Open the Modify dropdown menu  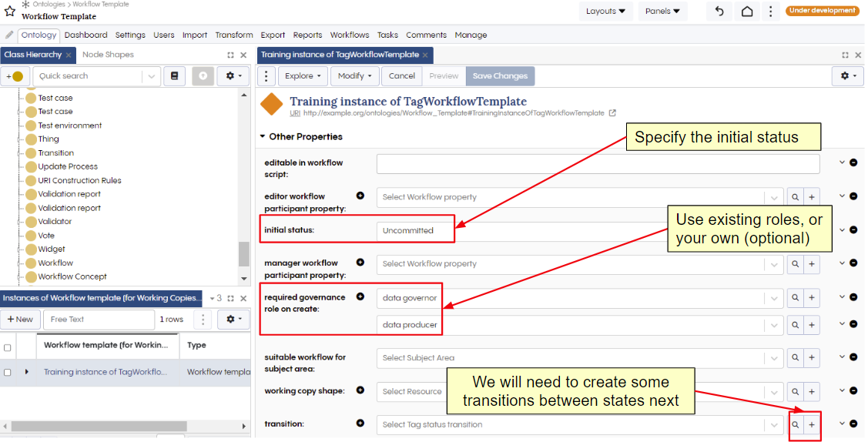coord(354,75)
